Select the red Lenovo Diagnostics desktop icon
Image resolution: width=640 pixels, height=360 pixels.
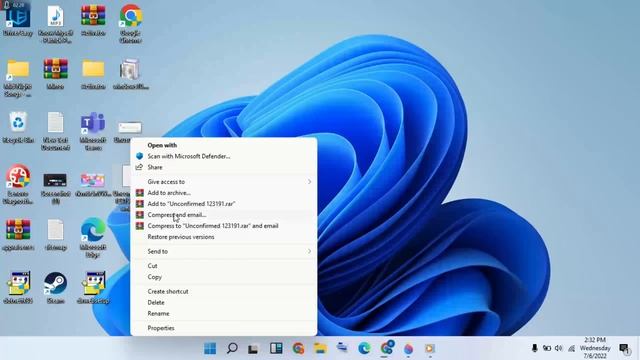18,184
